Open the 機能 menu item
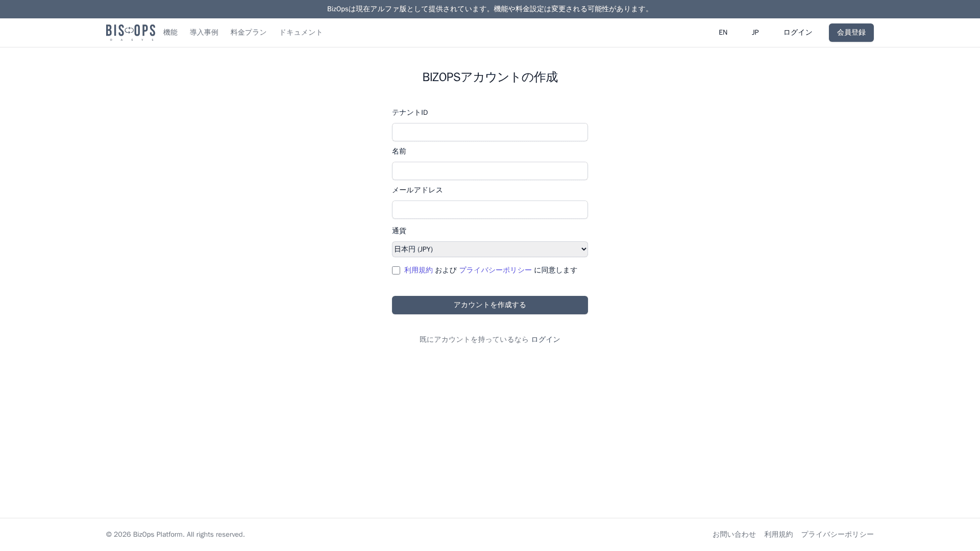 coord(170,33)
